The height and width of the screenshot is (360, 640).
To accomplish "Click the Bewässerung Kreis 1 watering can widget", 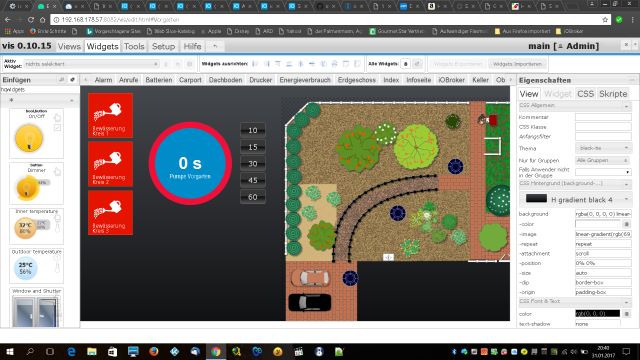I will tap(110, 116).
